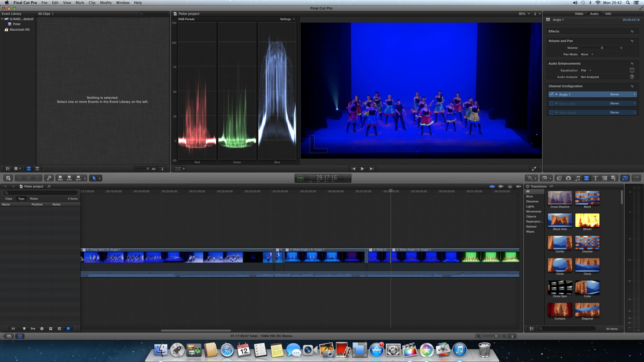644x362 pixels.
Task: Open Final Cut Pro from the Dock
Action: pos(410,350)
